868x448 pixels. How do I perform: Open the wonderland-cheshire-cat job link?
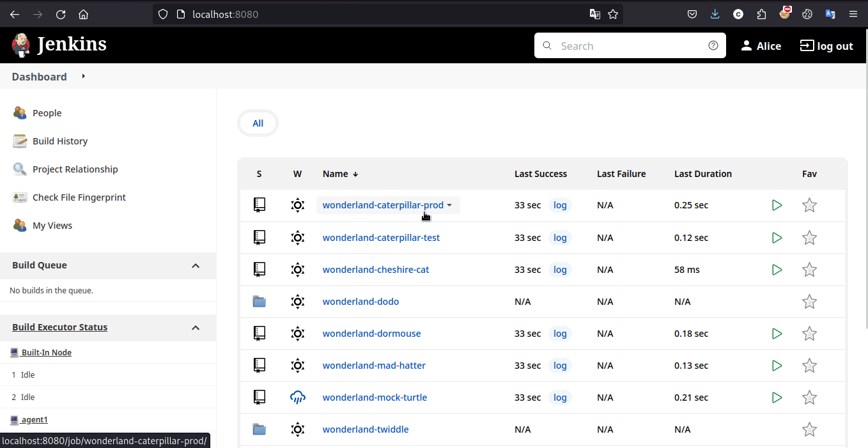tap(375, 270)
